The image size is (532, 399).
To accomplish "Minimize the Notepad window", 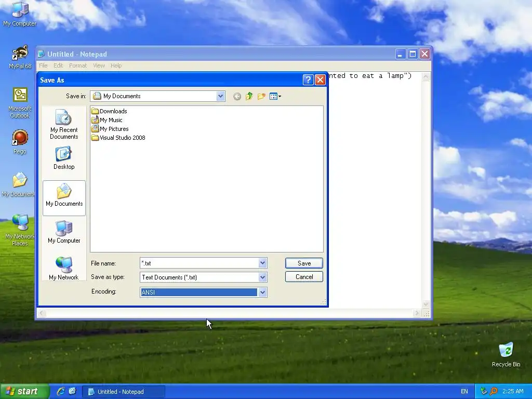I will click(x=401, y=54).
